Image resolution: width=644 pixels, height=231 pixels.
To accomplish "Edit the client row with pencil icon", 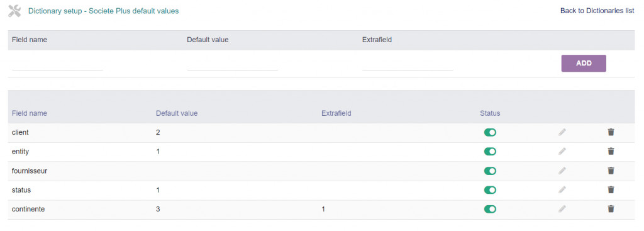I will [562, 132].
